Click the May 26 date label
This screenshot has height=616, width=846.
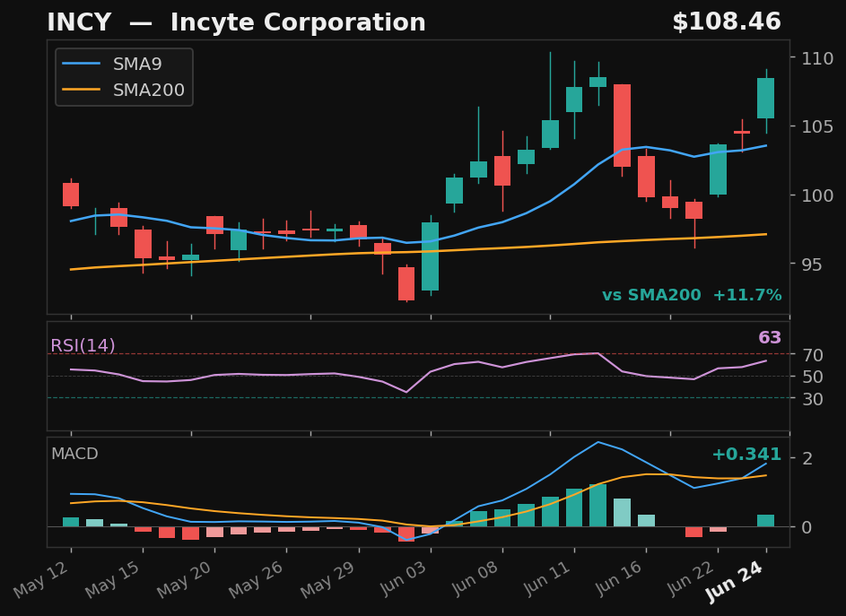[x=257, y=578]
